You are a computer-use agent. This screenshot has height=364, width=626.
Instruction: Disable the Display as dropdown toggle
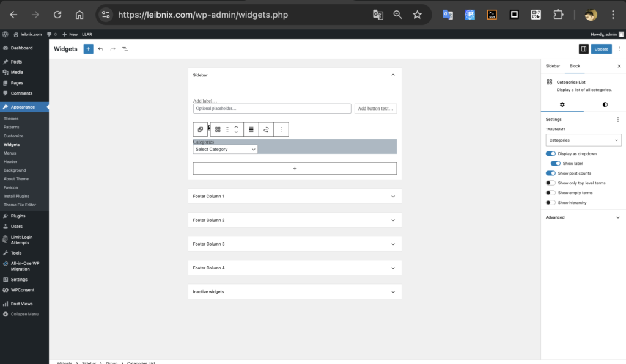551,154
